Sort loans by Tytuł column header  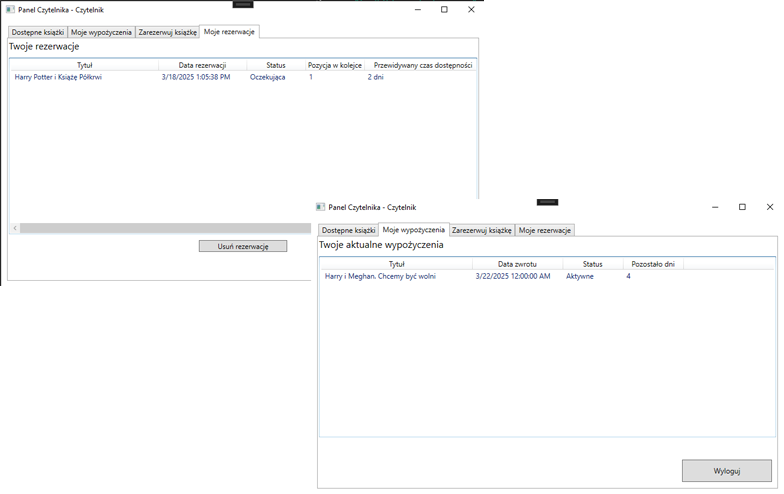click(x=396, y=264)
